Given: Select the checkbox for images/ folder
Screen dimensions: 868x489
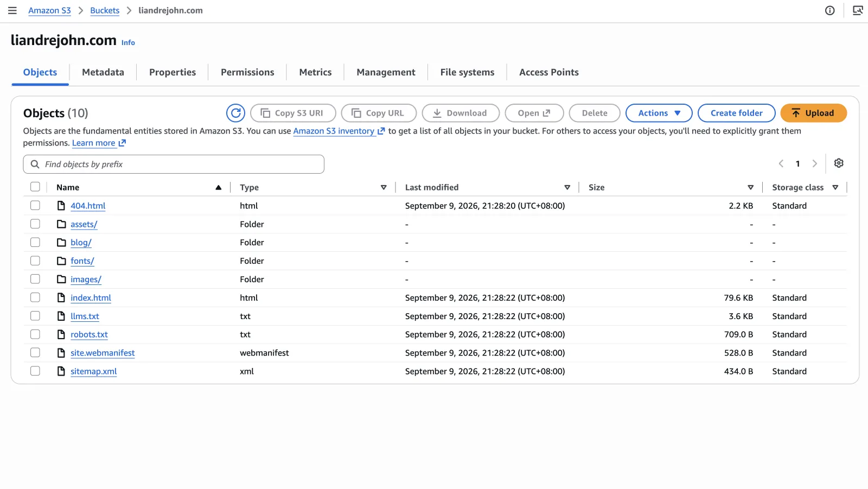Looking at the screenshot, I should coord(35,279).
